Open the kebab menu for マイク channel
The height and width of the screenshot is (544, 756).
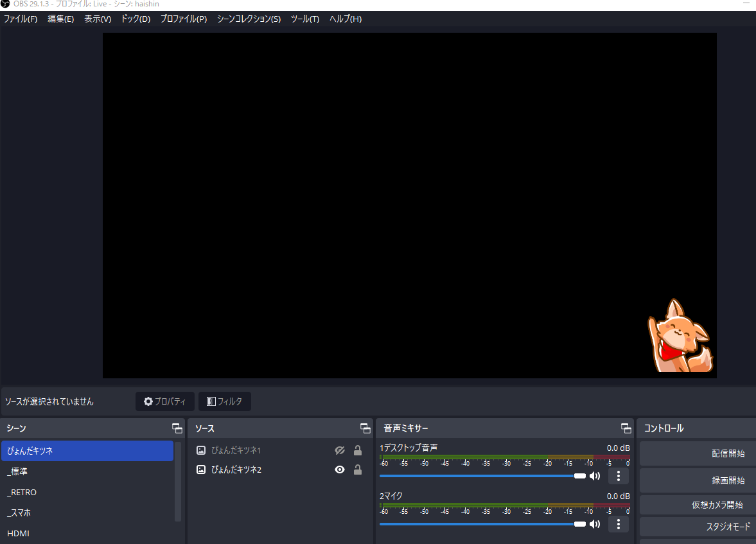pos(618,524)
